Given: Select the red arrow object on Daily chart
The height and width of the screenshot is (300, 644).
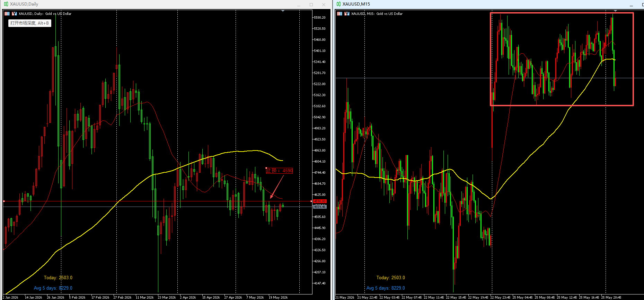Looking at the screenshot, I should pos(276,187).
